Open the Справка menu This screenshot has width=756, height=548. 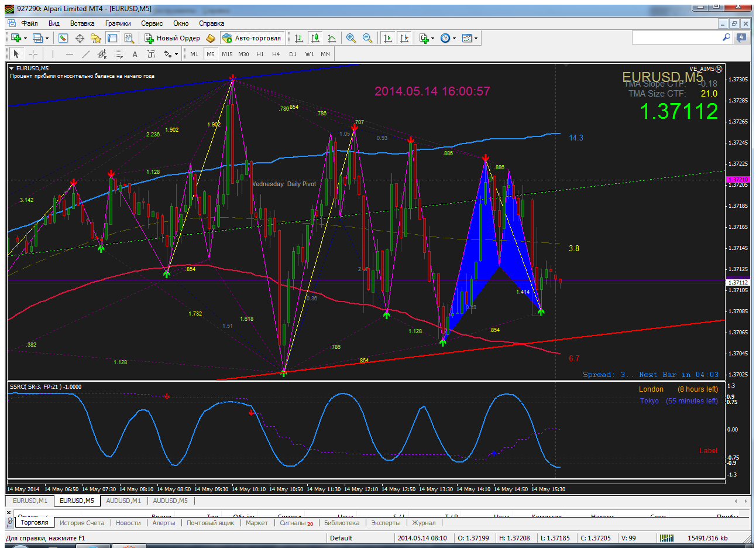click(x=211, y=23)
